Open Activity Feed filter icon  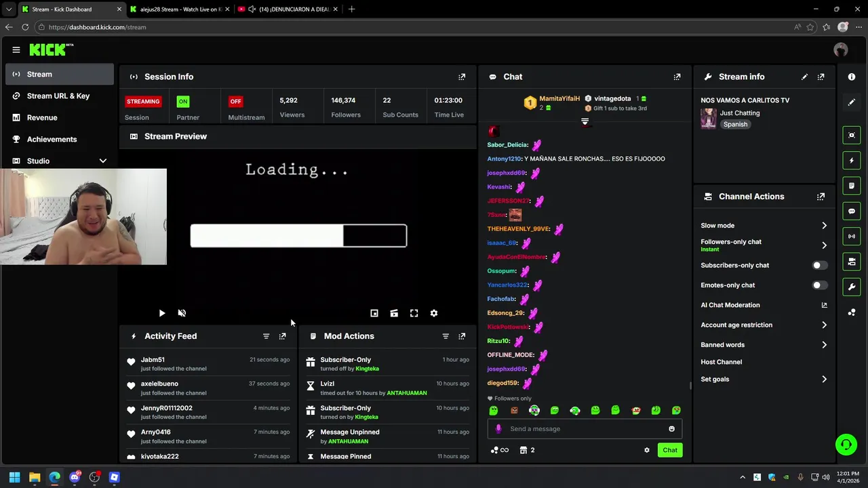(266, 336)
